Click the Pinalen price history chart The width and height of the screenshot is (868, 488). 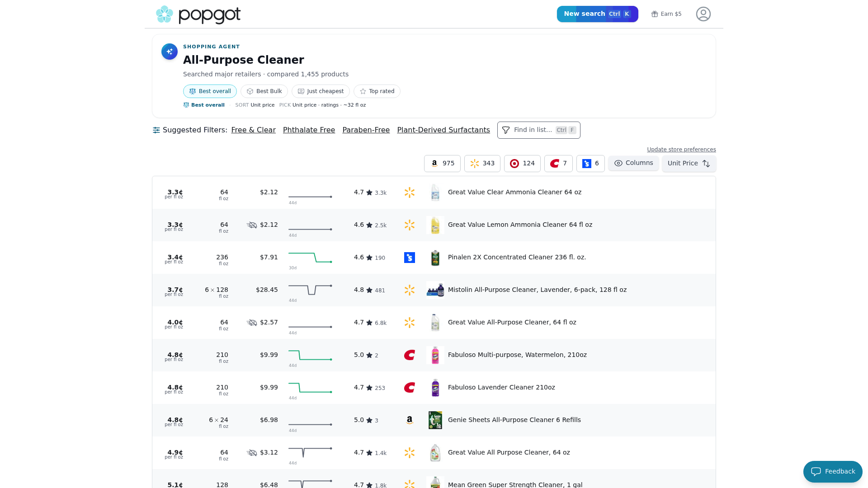click(x=310, y=258)
